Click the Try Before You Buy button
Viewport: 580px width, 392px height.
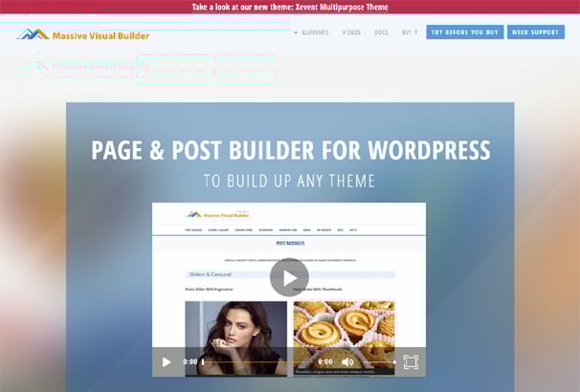464,33
